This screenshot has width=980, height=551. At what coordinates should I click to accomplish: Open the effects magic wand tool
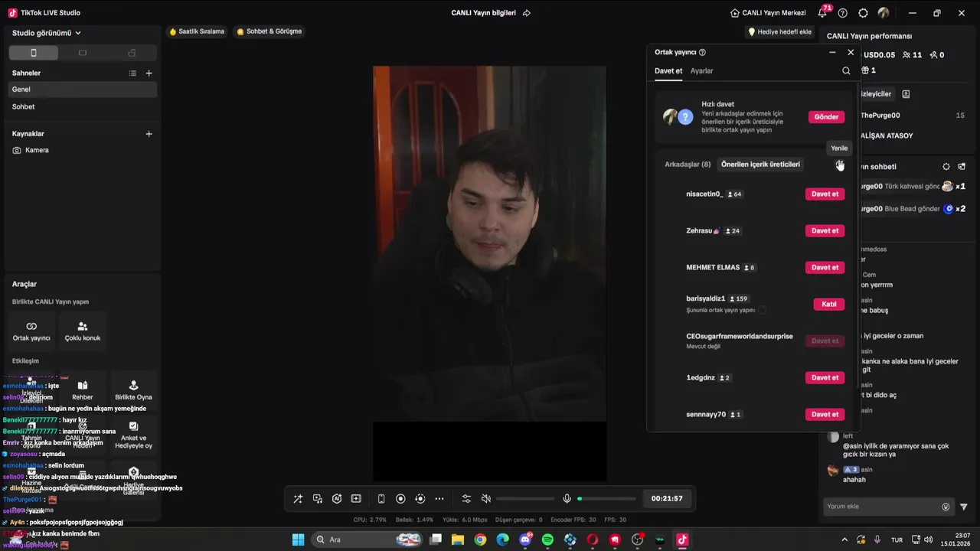tap(298, 499)
